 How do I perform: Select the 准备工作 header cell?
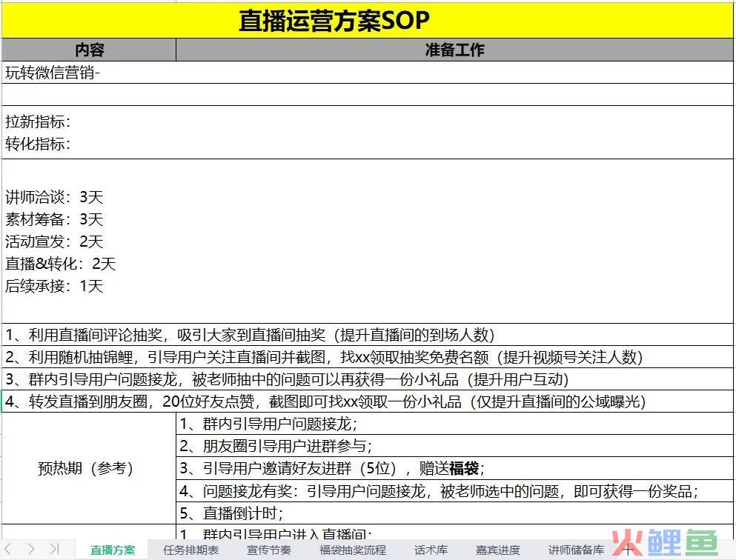[x=454, y=50]
